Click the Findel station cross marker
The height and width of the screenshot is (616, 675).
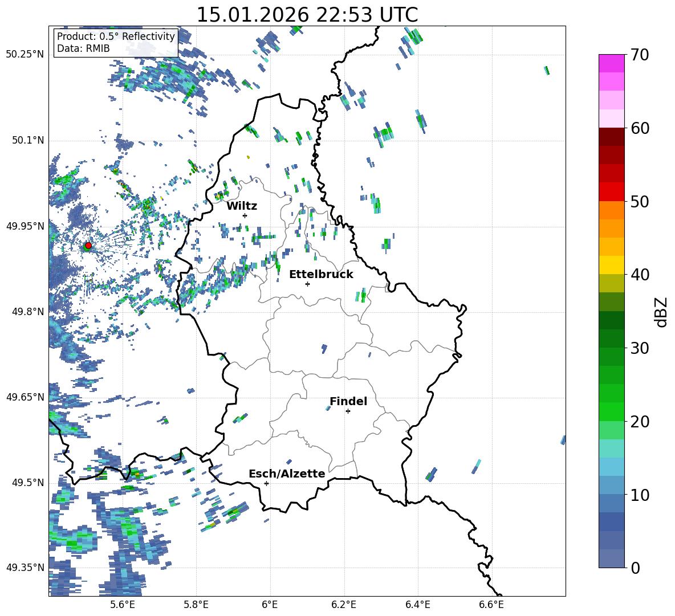click(348, 411)
